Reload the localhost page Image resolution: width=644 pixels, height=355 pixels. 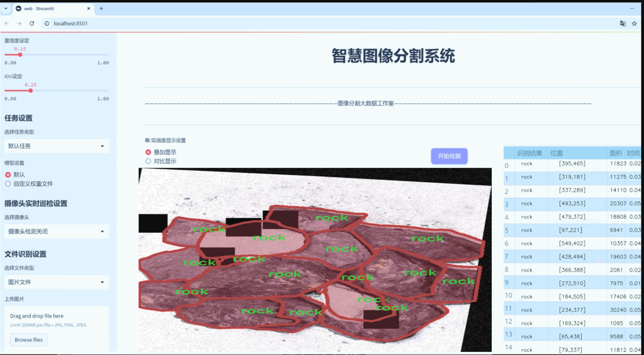point(32,23)
